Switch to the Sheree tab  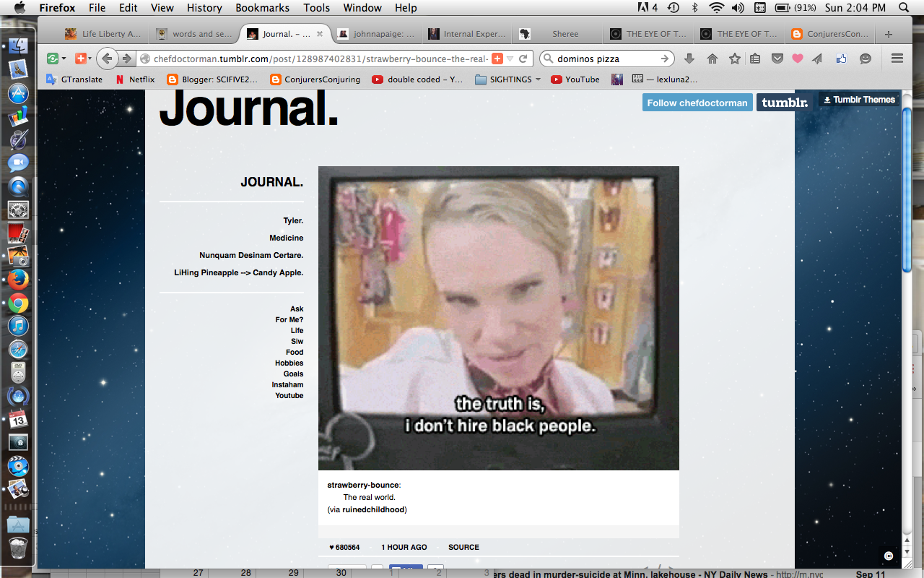point(557,34)
